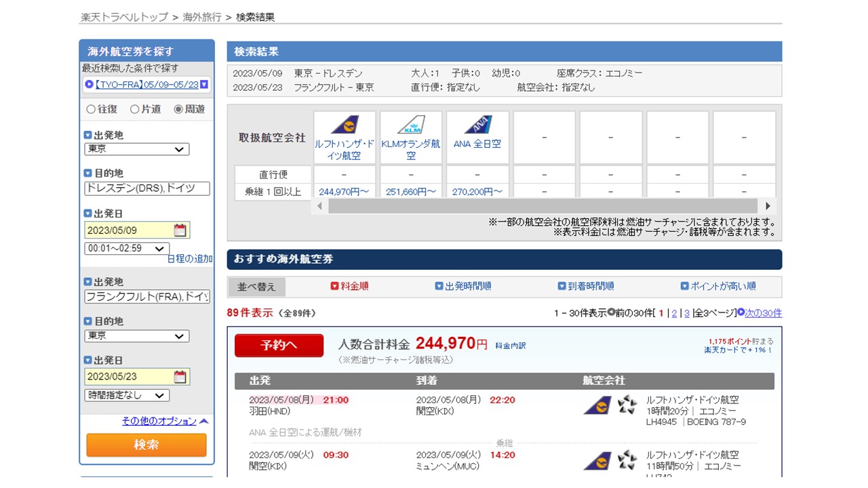The height and width of the screenshot is (488, 868).
Task: Click ANA fare 270,200円～ link
Action: coord(477,192)
